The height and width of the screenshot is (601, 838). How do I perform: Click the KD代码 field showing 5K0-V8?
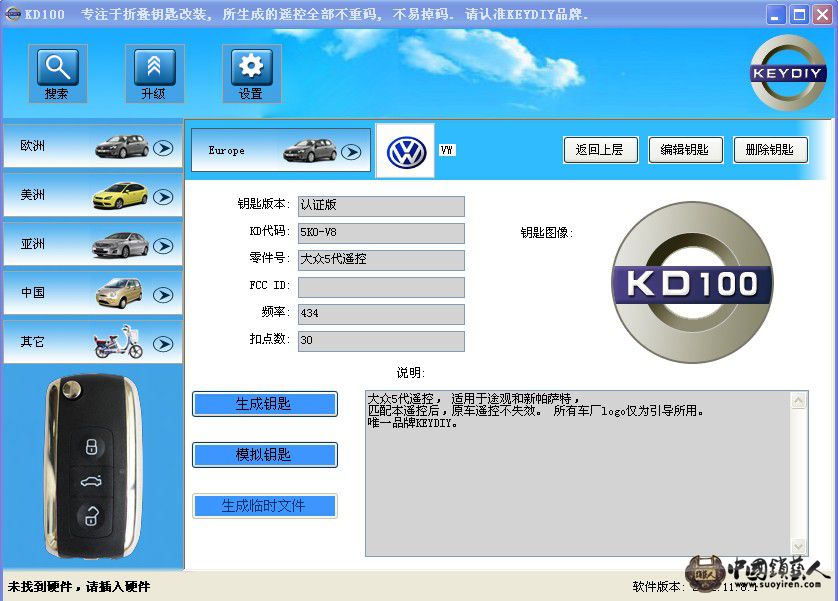tap(381, 233)
